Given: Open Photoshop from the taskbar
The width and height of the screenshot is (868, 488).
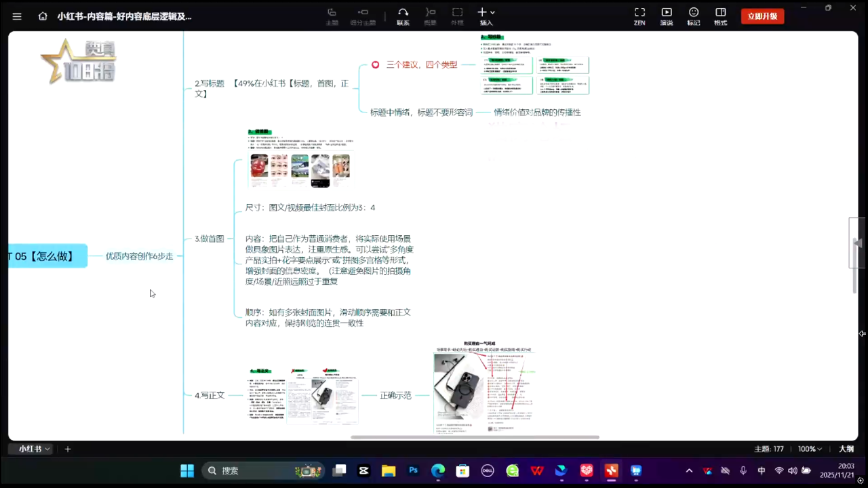Looking at the screenshot, I should click(413, 470).
